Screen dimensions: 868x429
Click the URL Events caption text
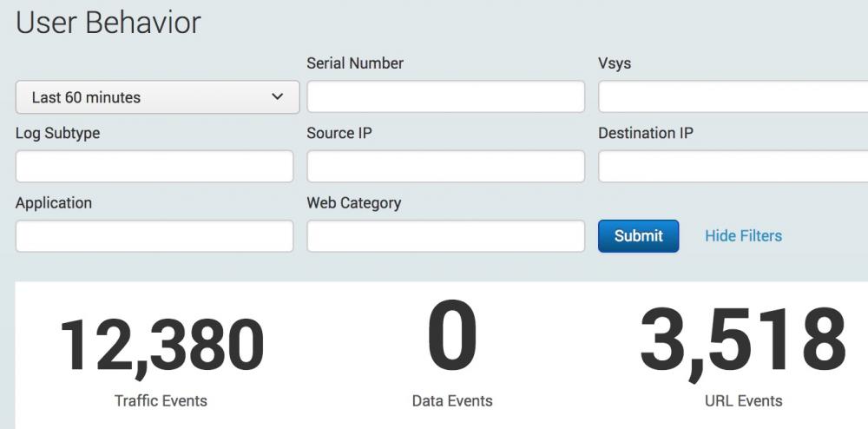(x=744, y=400)
